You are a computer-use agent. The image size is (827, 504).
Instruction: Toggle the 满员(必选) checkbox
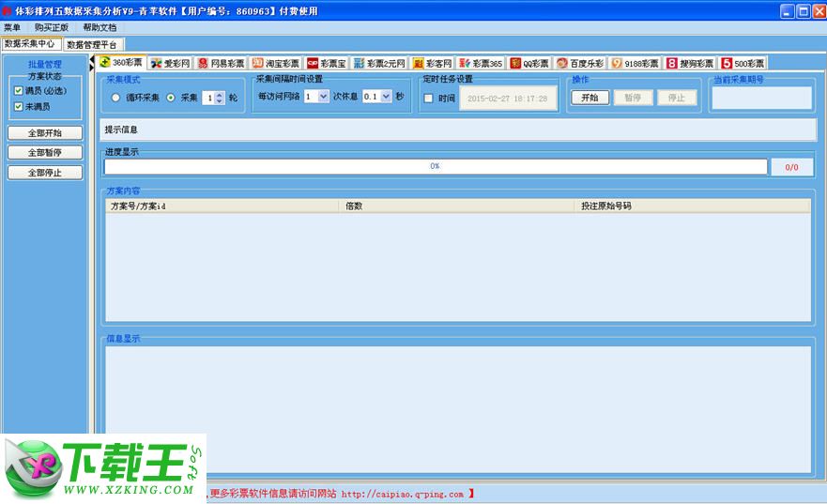pyautogui.click(x=19, y=91)
